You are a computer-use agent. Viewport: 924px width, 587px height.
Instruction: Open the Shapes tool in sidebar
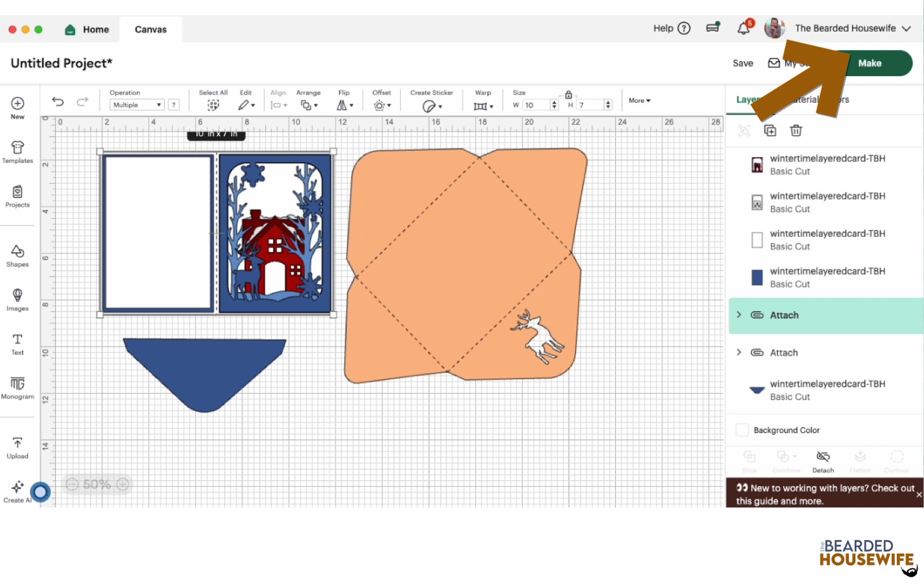[17, 256]
